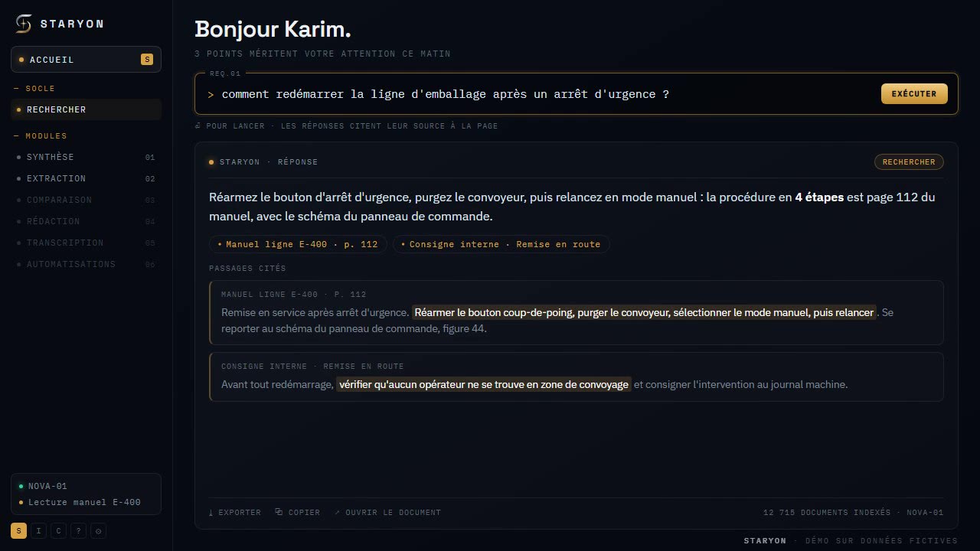Open help with the ? tile
The height and width of the screenshot is (551, 980).
[78, 530]
